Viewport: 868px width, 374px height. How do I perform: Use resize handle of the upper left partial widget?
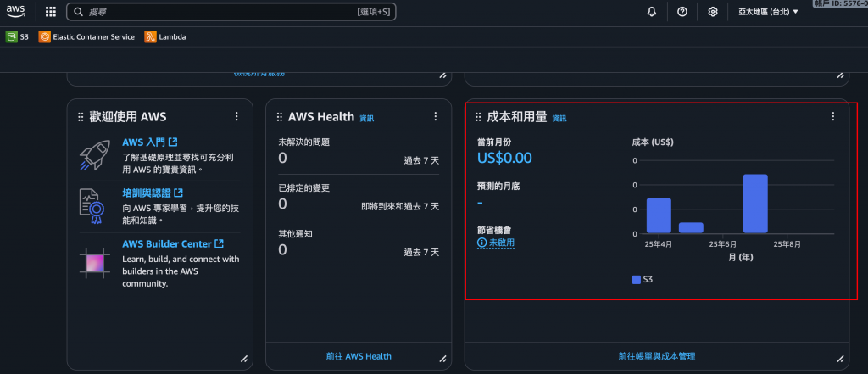[442, 75]
